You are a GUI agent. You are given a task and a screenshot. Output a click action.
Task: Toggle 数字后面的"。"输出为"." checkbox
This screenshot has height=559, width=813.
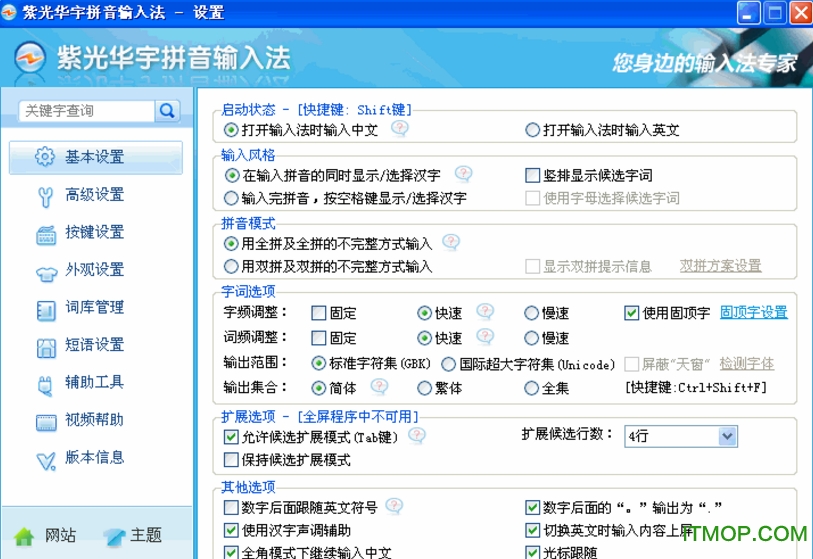click(532, 508)
